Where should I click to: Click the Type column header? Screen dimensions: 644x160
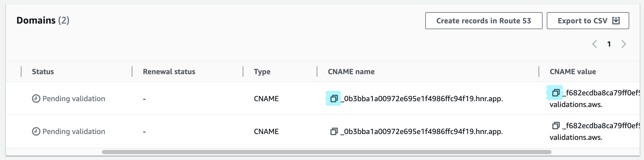(262, 72)
